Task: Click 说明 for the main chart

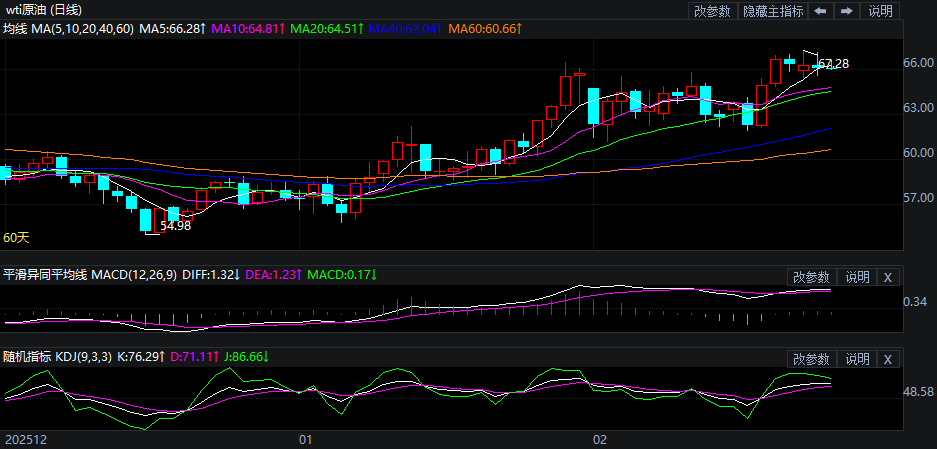Action: 881,11
